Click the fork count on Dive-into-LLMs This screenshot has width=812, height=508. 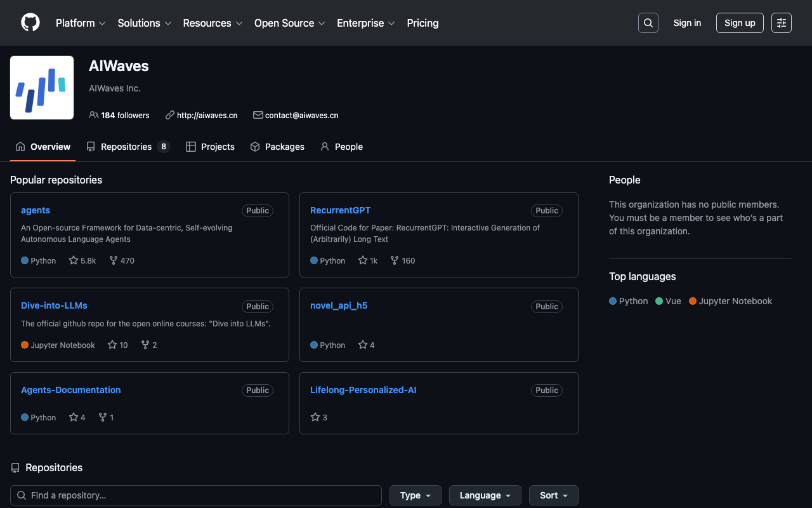[149, 345]
